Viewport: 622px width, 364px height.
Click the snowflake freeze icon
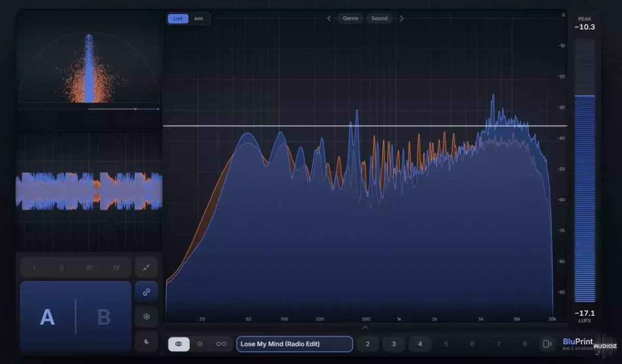[146, 316]
